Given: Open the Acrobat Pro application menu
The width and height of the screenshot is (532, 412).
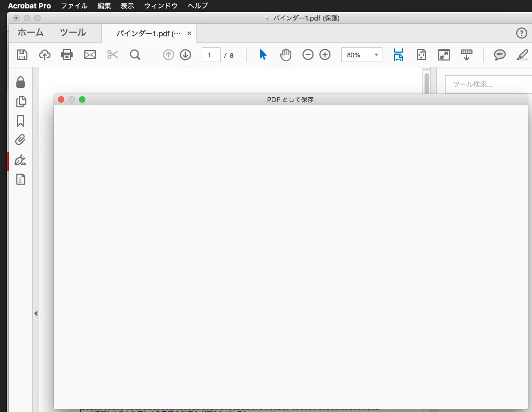Looking at the screenshot, I should (x=29, y=6).
